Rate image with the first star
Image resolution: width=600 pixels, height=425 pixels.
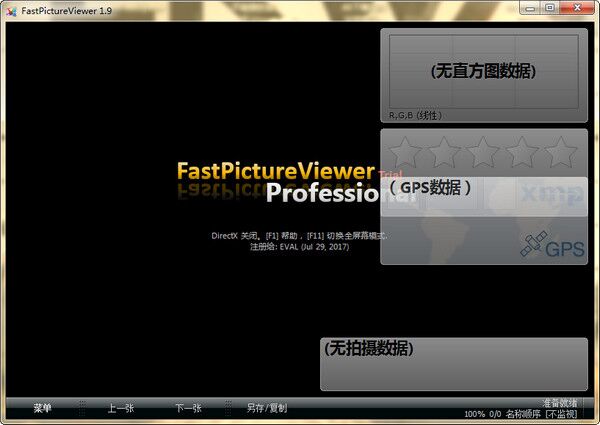click(405, 153)
